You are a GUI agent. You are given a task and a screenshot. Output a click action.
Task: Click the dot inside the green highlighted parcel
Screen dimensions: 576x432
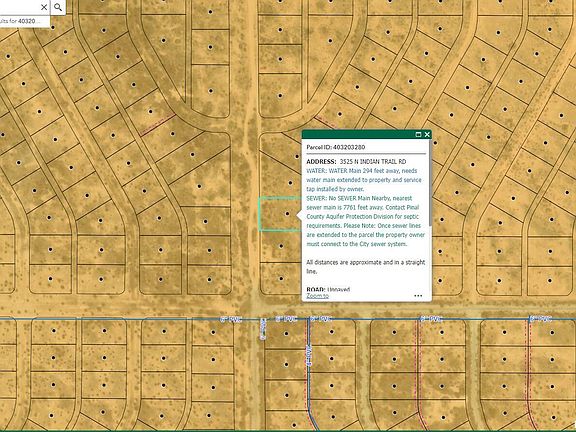(287, 213)
